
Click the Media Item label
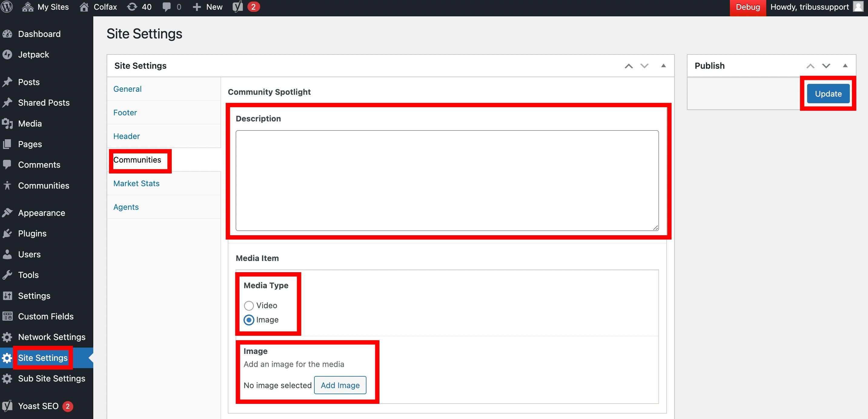257,258
